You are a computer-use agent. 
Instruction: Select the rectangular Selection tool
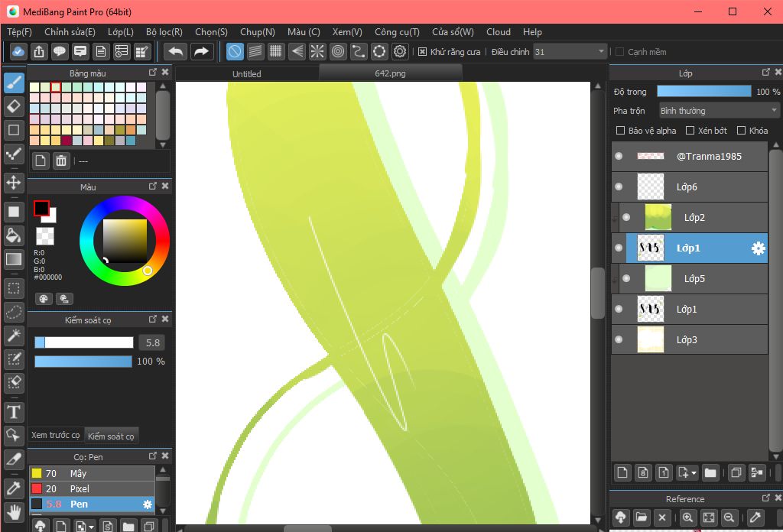point(14,288)
